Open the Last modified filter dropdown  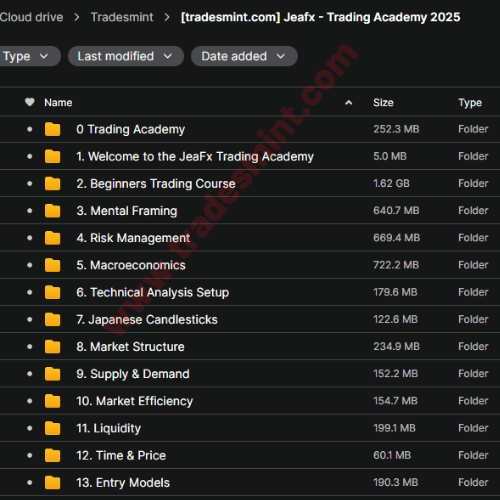click(126, 56)
